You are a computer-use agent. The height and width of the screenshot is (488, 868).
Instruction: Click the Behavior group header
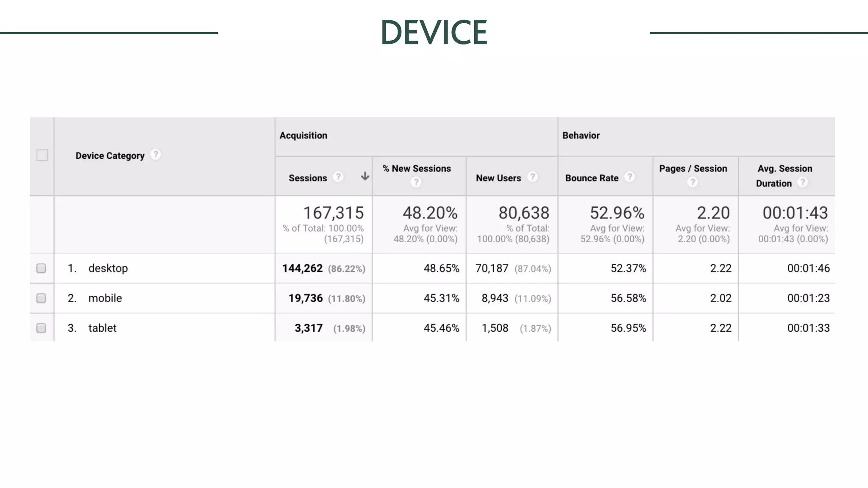[581, 136]
